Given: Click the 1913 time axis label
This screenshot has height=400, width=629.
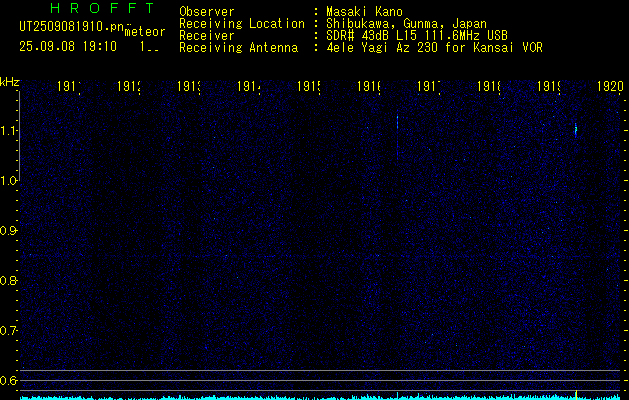Looking at the screenshot, I should 189,86.
